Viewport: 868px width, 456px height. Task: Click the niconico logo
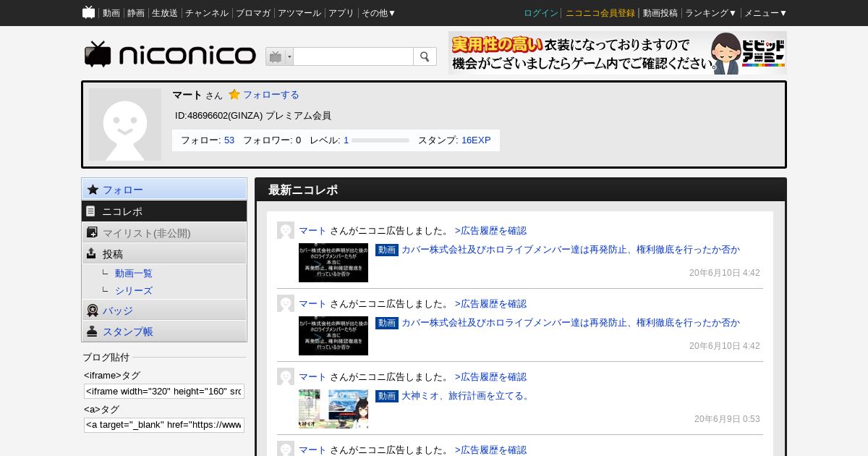coord(170,54)
